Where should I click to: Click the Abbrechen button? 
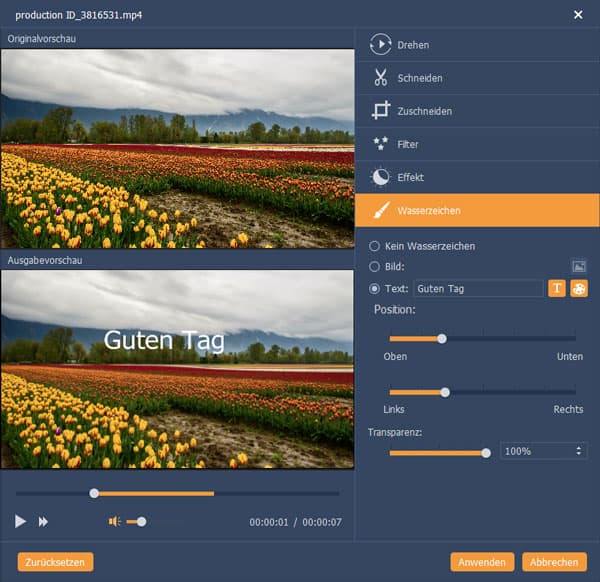click(x=554, y=561)
